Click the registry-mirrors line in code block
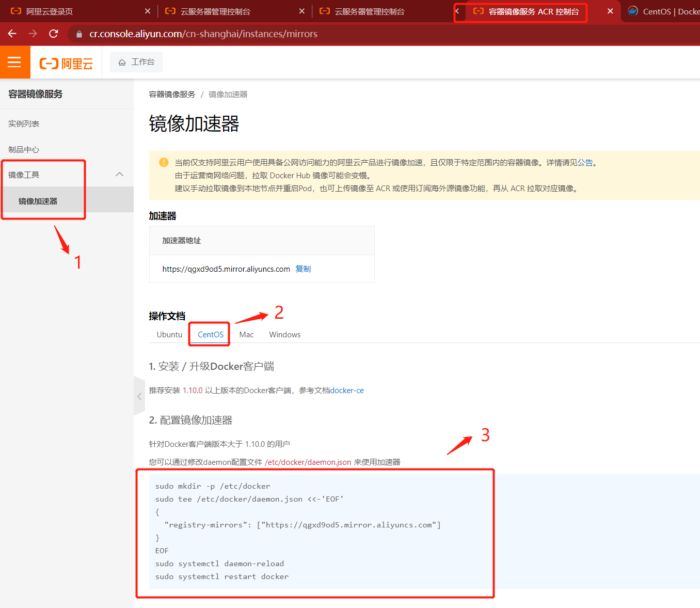700x608 pixels. click(303, 525)
